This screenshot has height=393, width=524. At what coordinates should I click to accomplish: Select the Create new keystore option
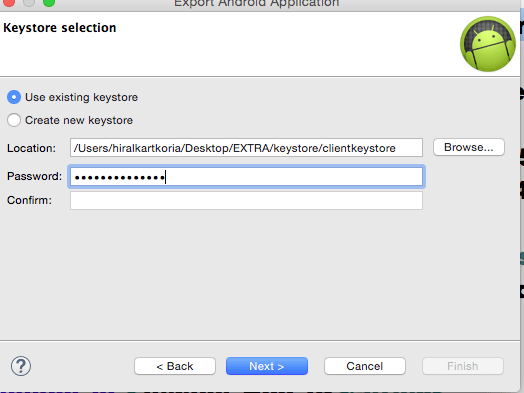tap(70, 120)
